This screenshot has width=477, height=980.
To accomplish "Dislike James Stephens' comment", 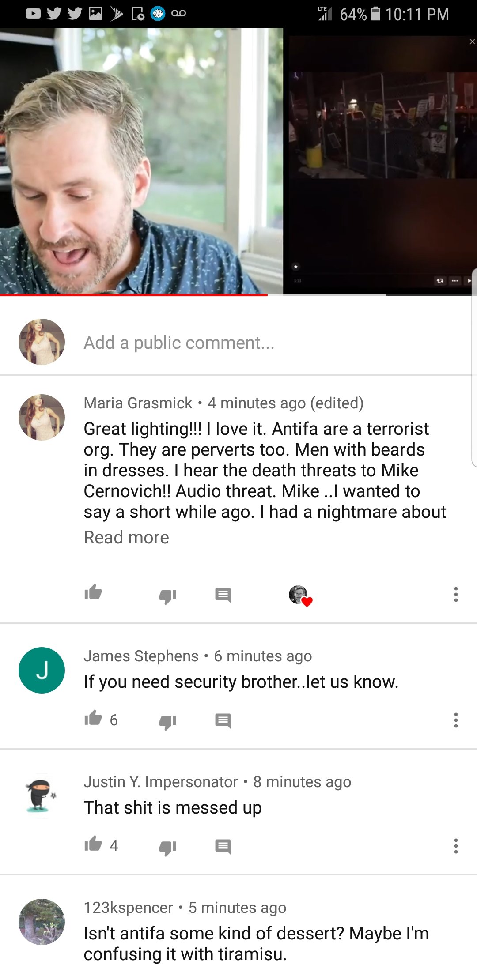I will pos(167,721).
